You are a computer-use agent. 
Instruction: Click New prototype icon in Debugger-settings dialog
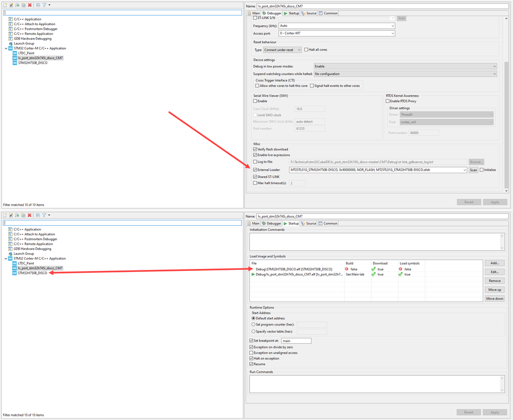point(11,5)
